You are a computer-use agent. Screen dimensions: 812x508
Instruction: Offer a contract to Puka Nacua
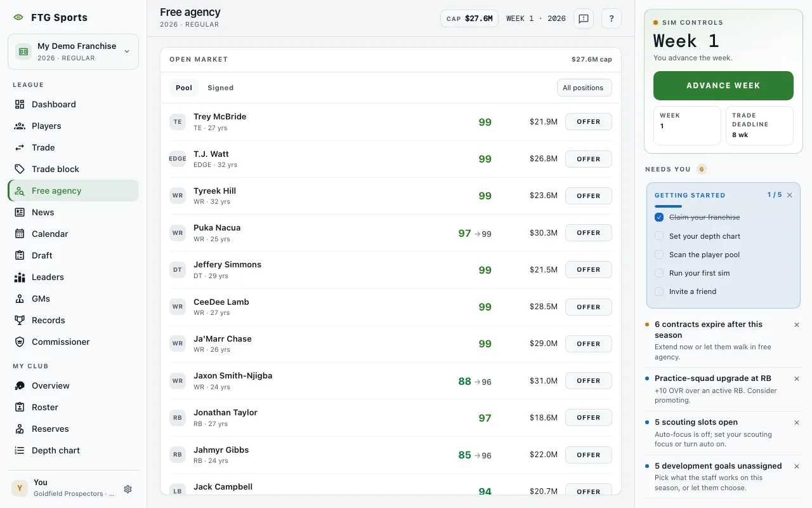tap(589, 233)
